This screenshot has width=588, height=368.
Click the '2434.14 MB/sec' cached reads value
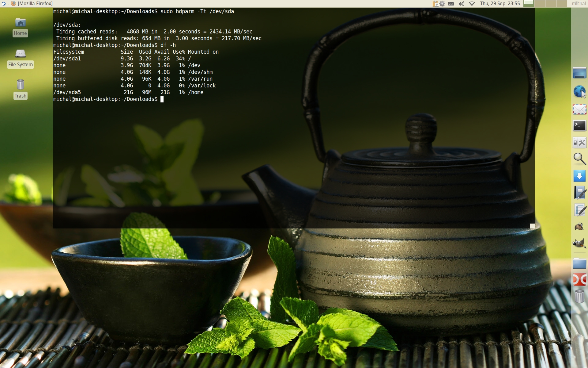231,32
